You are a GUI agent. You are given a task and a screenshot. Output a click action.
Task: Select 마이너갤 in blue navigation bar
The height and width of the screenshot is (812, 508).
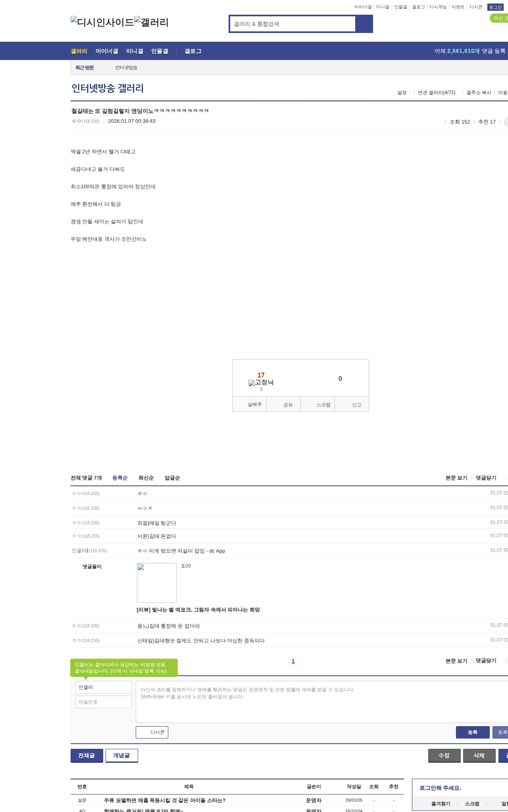[x=107, y=51]
